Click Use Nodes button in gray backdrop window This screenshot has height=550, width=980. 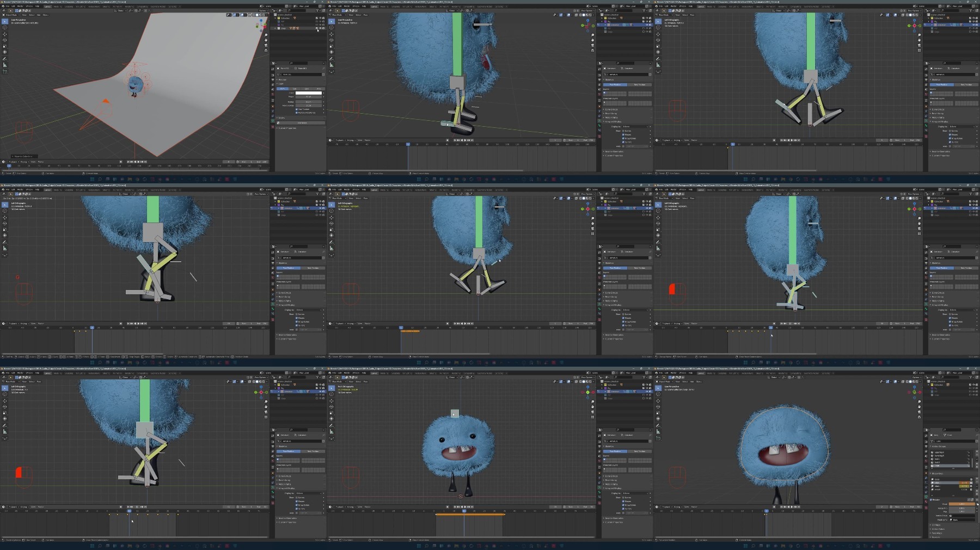pyautogui.click(x=301, y=123)
